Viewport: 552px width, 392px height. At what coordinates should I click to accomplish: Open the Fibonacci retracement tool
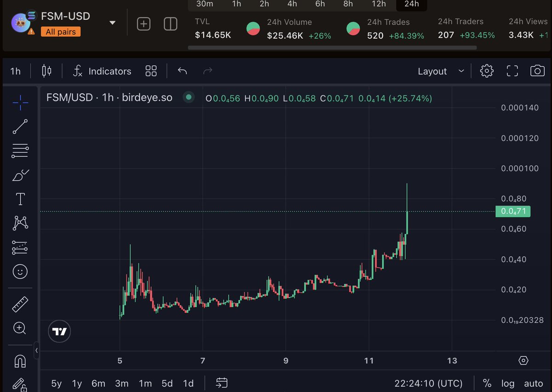[20, 150]
